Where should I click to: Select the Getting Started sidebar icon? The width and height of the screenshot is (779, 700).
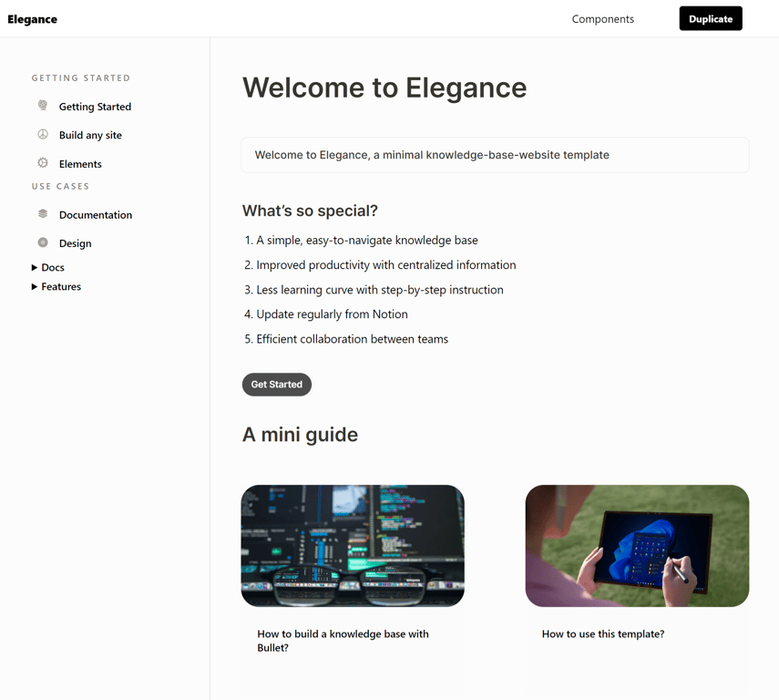pos(42,105)
